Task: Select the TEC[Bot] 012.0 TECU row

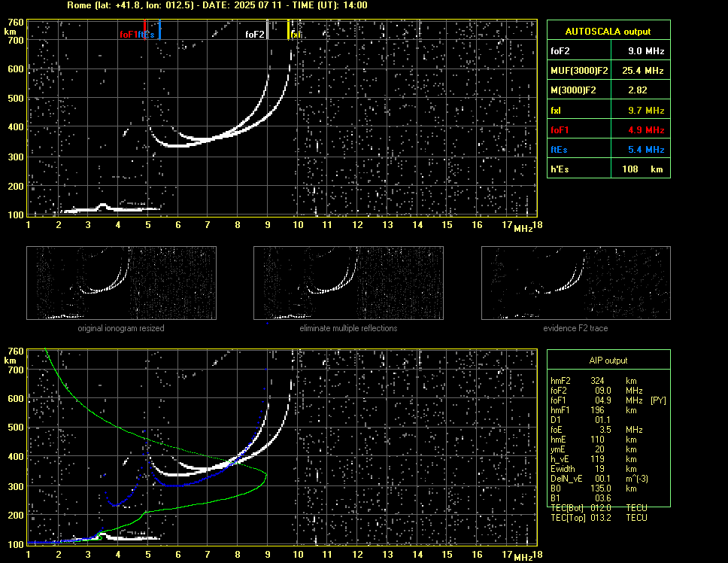Action: pyautogui.click(x=599, y=508)
